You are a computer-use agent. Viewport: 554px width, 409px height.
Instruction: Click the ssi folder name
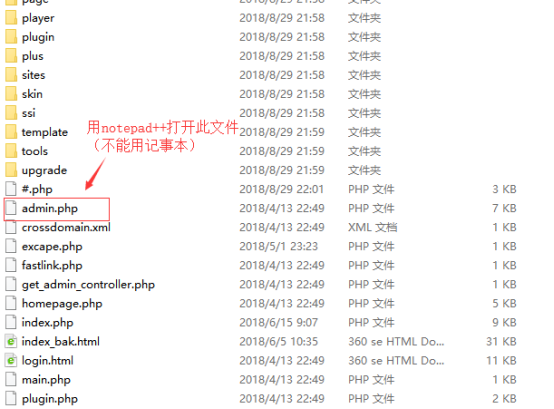29,113
